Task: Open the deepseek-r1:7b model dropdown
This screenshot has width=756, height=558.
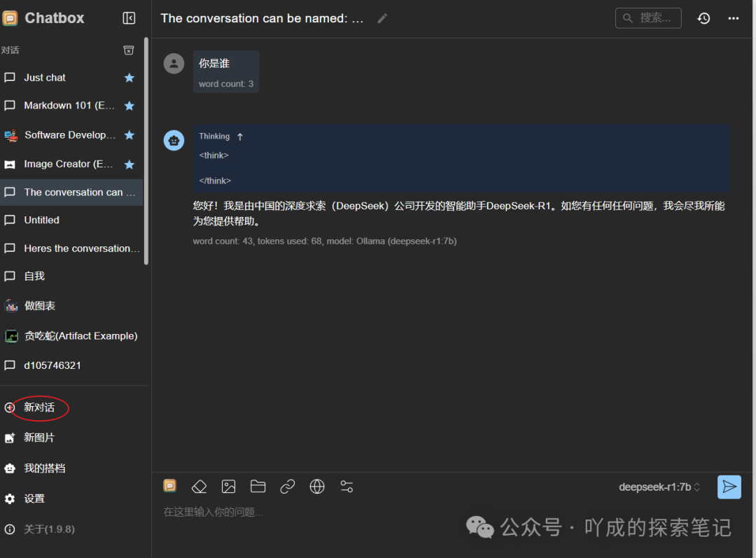Action: pyautogui.click(x=659, y=487)
